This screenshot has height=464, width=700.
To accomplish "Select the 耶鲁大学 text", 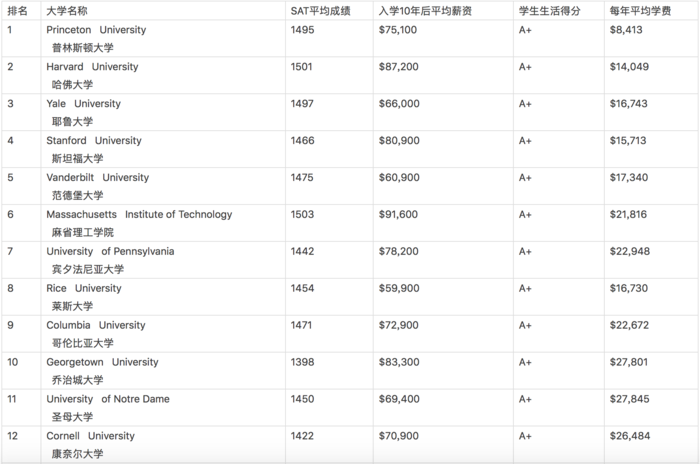I will [x=72, y=121].
